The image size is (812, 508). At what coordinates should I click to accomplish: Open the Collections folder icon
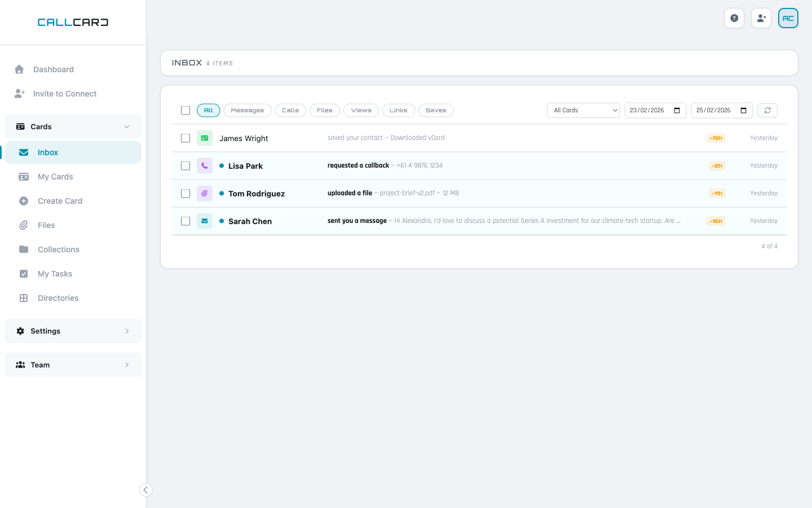24,249
